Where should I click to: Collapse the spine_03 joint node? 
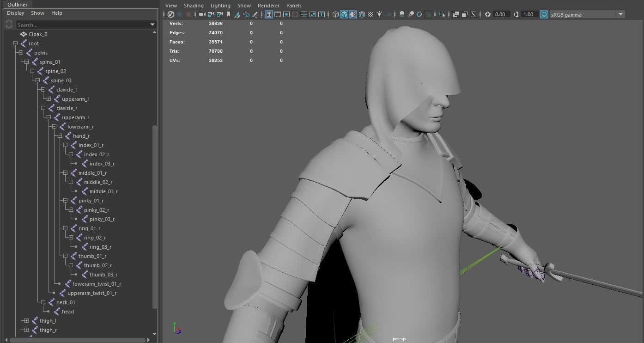pos(37,80)
